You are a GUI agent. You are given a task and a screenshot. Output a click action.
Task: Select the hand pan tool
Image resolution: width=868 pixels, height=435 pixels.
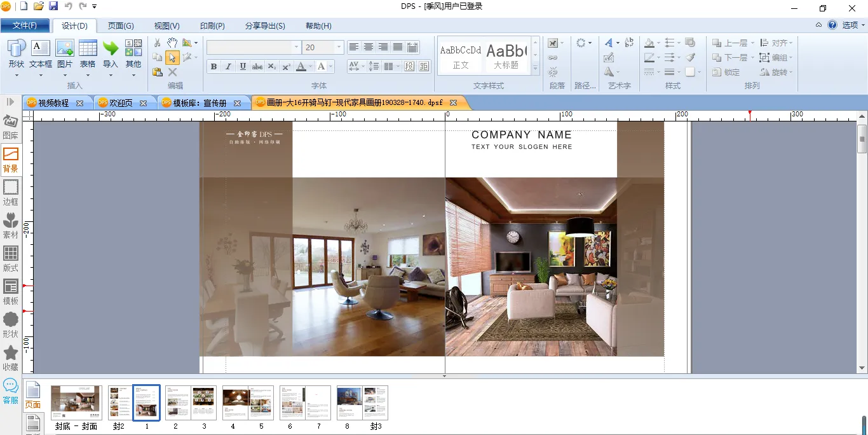click(x=172, y=43)
